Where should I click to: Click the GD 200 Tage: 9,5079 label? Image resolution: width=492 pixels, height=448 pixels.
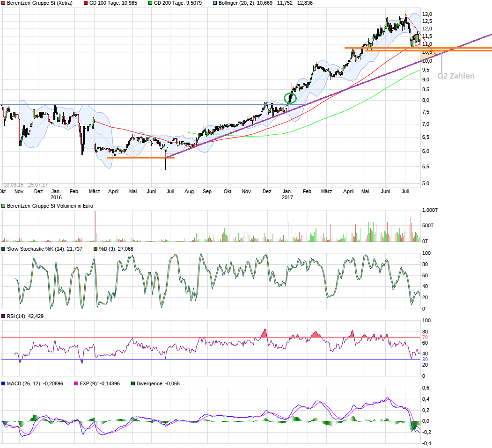pyautogui.click(x=178, y=3)
